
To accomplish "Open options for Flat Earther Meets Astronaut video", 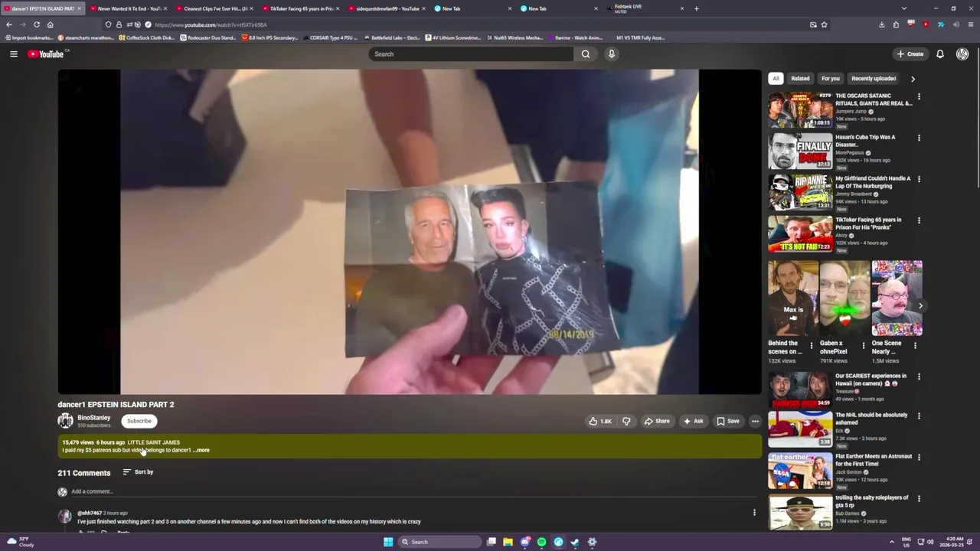I will coord(919,457).
